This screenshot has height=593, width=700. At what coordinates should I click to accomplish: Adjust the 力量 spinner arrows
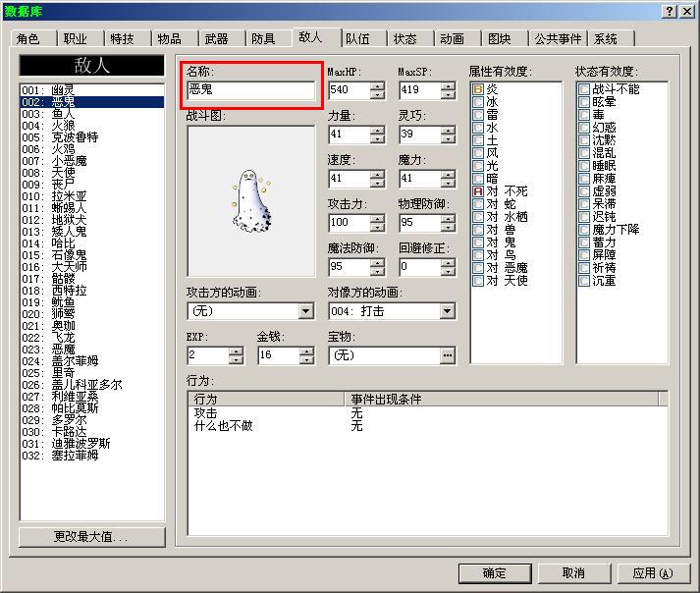coord(378,135)
